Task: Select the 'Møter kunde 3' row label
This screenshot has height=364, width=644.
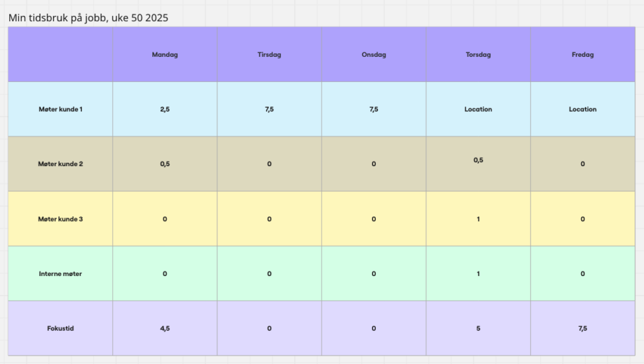Action: pos(60,219)
